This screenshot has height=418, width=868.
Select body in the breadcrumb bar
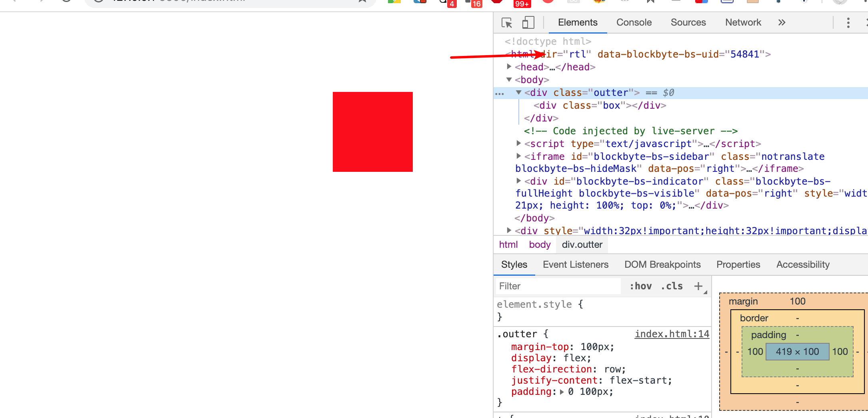pyautogui.click(x=540, y=245)
